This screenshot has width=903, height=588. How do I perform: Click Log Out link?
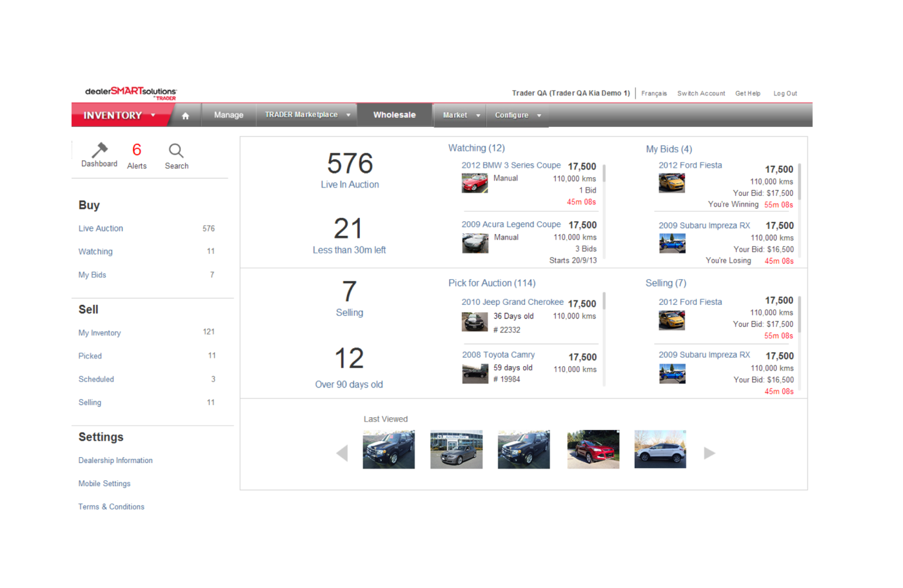[x=785, y=93]
